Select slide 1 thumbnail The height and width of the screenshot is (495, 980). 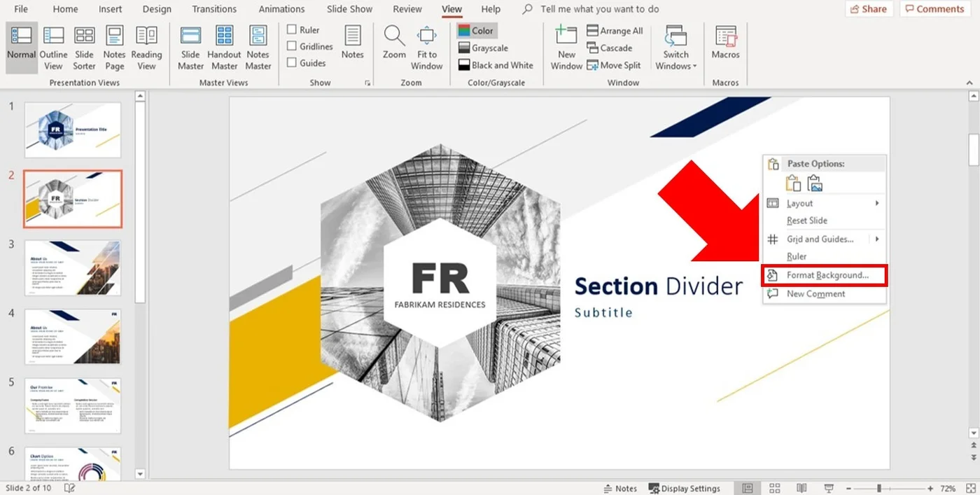(x=73, y=130)
